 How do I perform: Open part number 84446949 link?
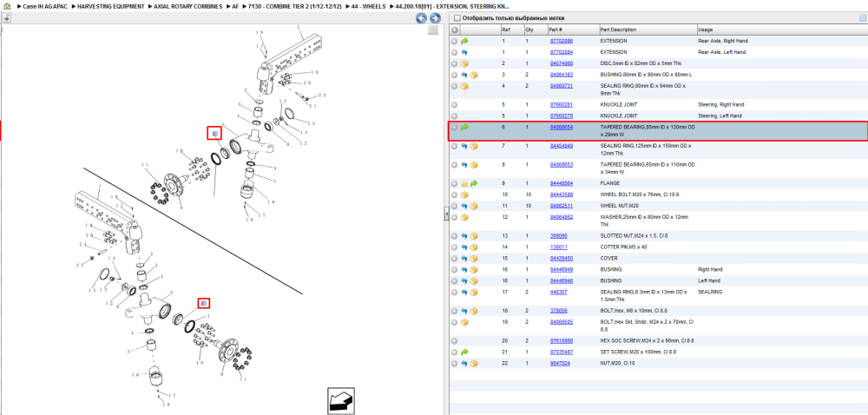coord(561,269)
